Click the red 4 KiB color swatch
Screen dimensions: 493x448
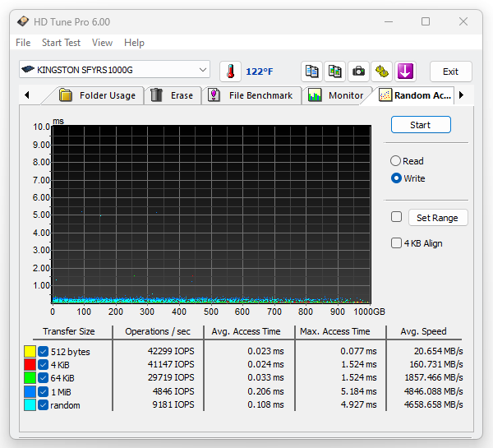(30, 365)
